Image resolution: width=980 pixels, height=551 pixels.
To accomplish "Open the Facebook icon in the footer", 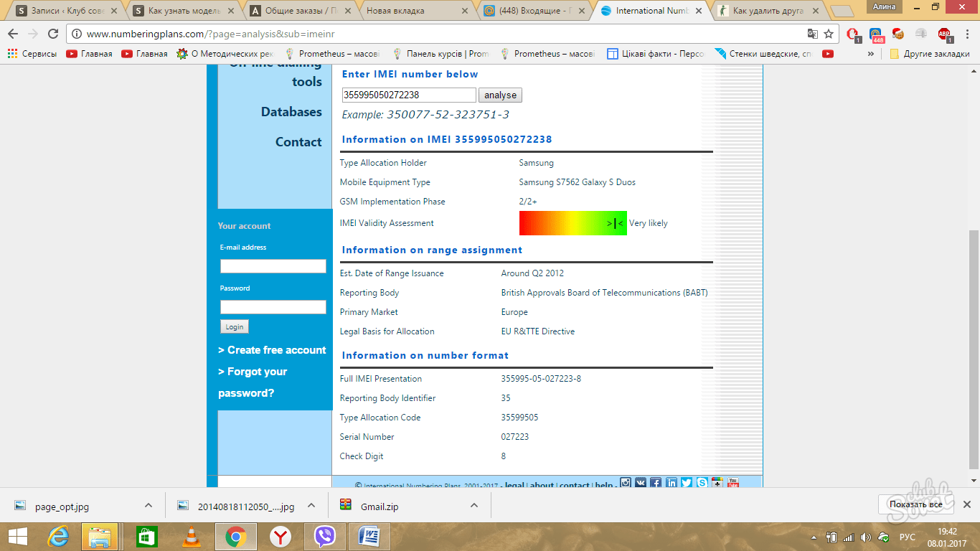I will click(656, 484).
